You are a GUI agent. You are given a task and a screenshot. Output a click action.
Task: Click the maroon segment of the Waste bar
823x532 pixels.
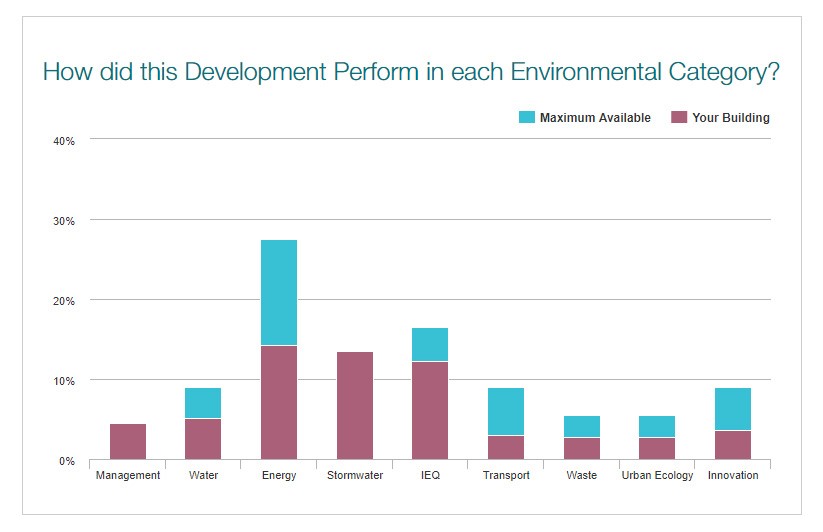tap(582, 449)
